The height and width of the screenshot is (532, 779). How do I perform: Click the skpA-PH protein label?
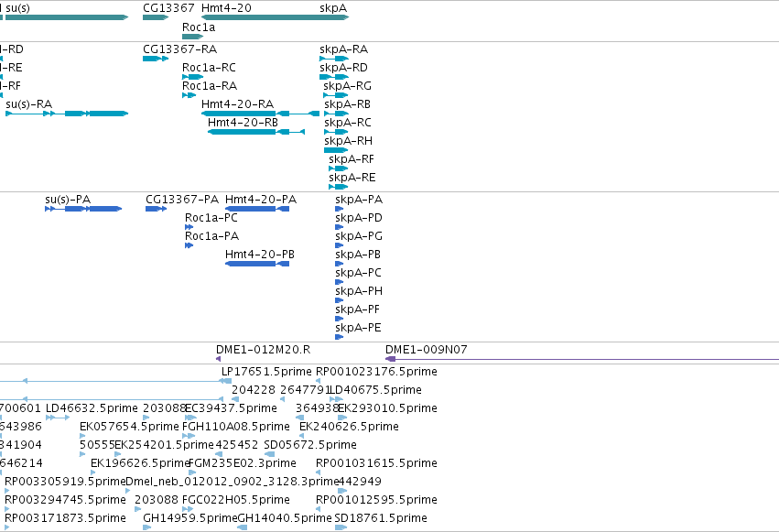coord(359,291)
